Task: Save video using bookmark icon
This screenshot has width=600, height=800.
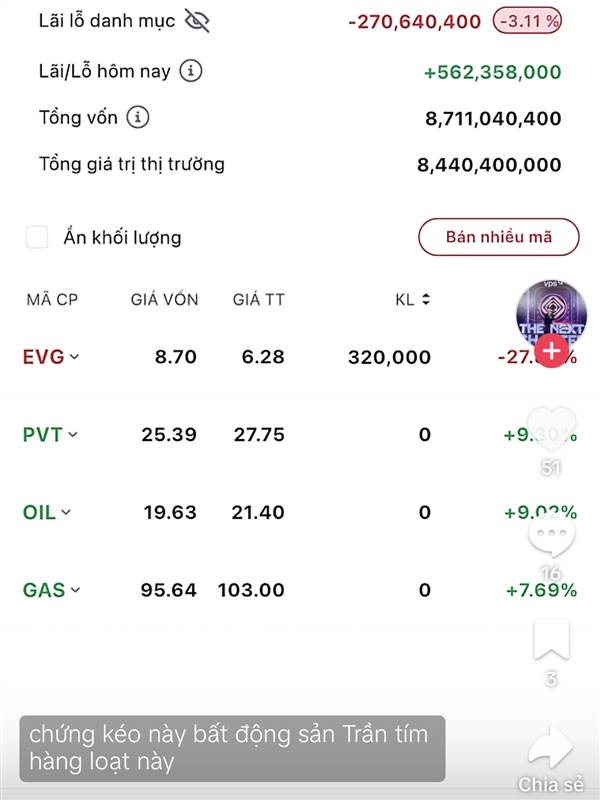Action: coord(551,641)
